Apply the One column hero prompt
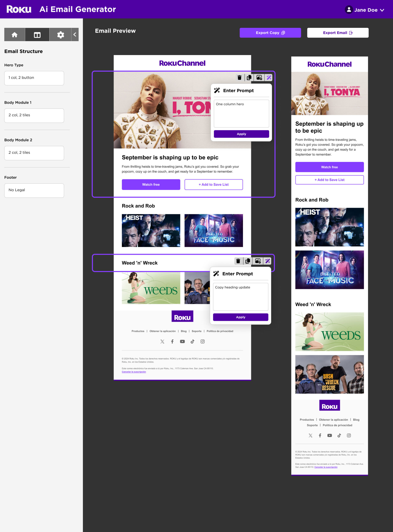Screen dimensions: 393x532 click(x=241, y=134)
